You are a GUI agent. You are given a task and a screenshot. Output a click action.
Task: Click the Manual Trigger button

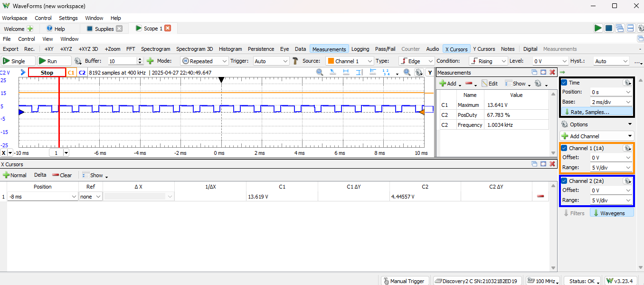pyautogui.click(x=405, y=281)
